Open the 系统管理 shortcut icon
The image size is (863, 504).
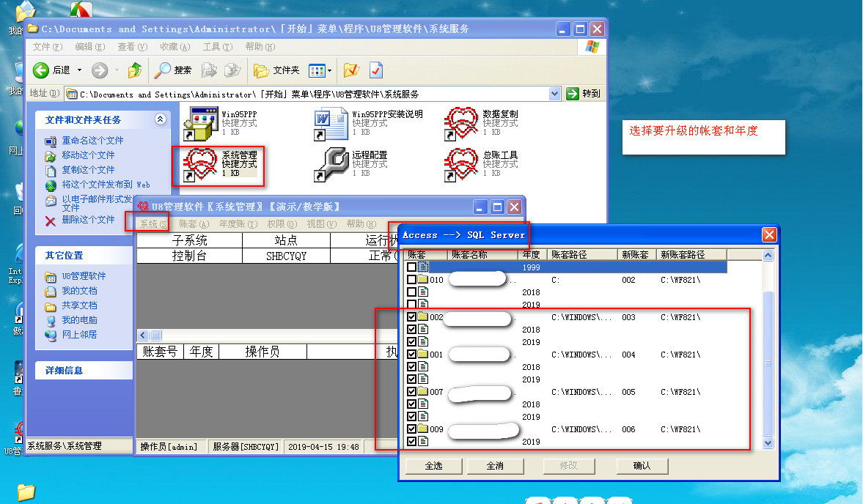click(x=199, y=165)
